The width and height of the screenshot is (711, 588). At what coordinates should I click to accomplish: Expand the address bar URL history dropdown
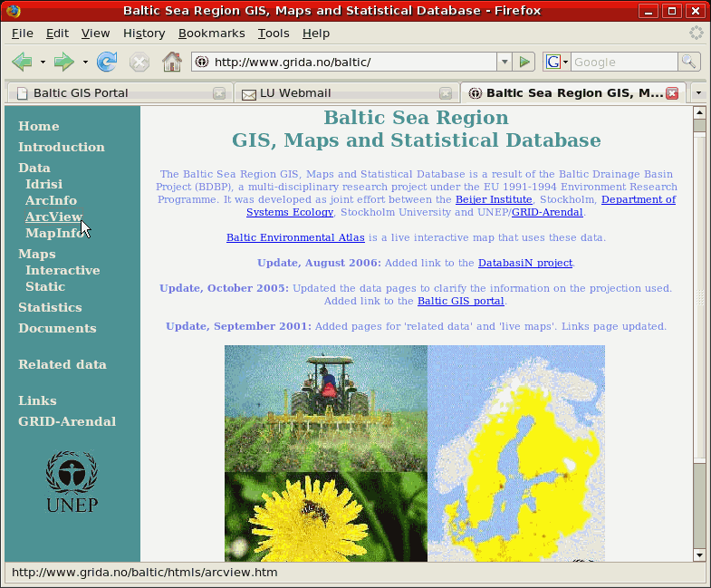[x=504, y=62]
